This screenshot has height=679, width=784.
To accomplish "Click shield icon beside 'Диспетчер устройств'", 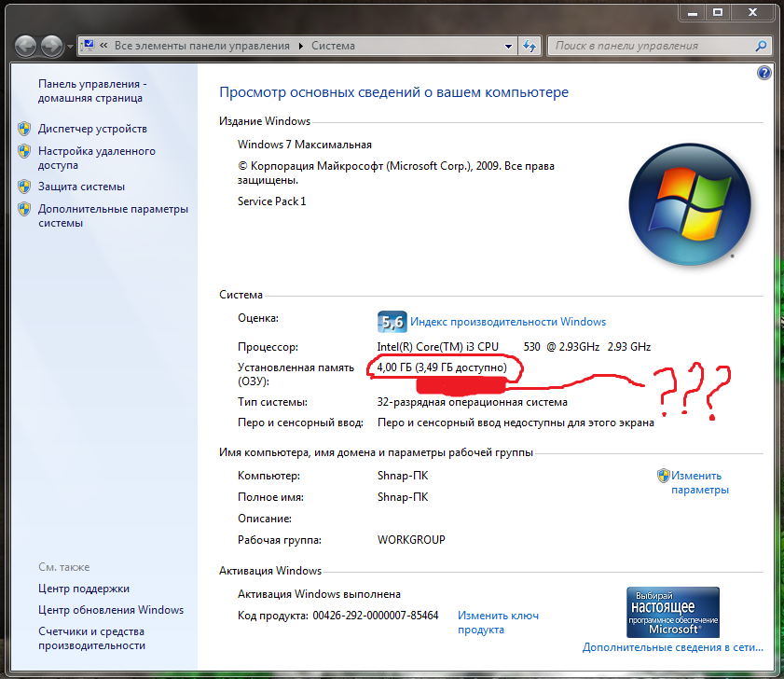I will 24,129.
